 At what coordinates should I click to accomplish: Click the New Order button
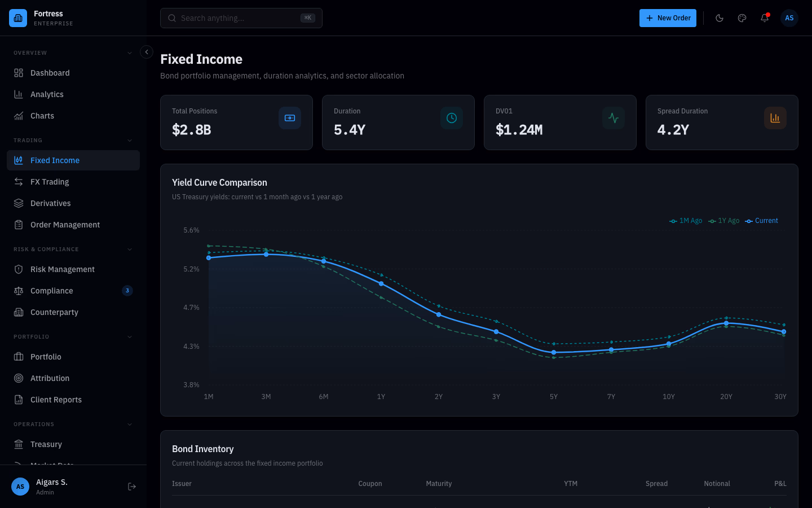668,18
